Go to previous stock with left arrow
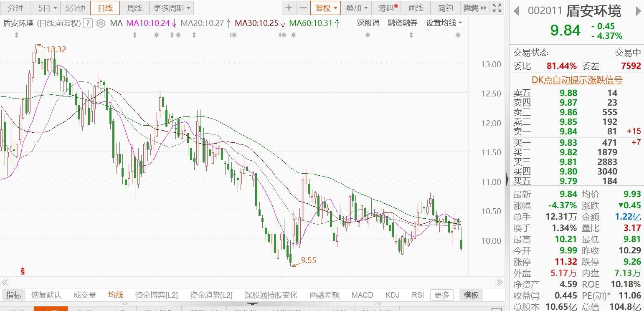 [x=516, y=11]
